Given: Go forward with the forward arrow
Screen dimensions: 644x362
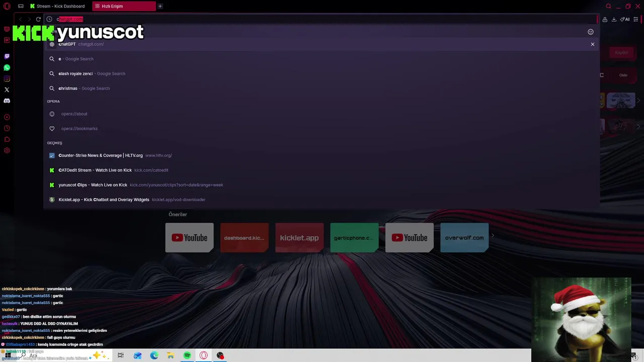Looking at the screenshot, I should pyautogui.click(x=29, y=19).
